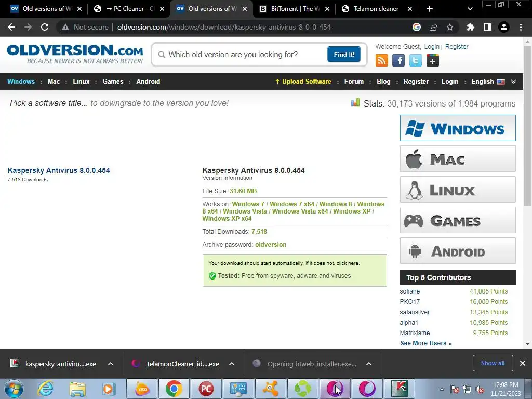Switch to the PC Cleaner tab
Screen dimensions: 532x399
[129, 9]
